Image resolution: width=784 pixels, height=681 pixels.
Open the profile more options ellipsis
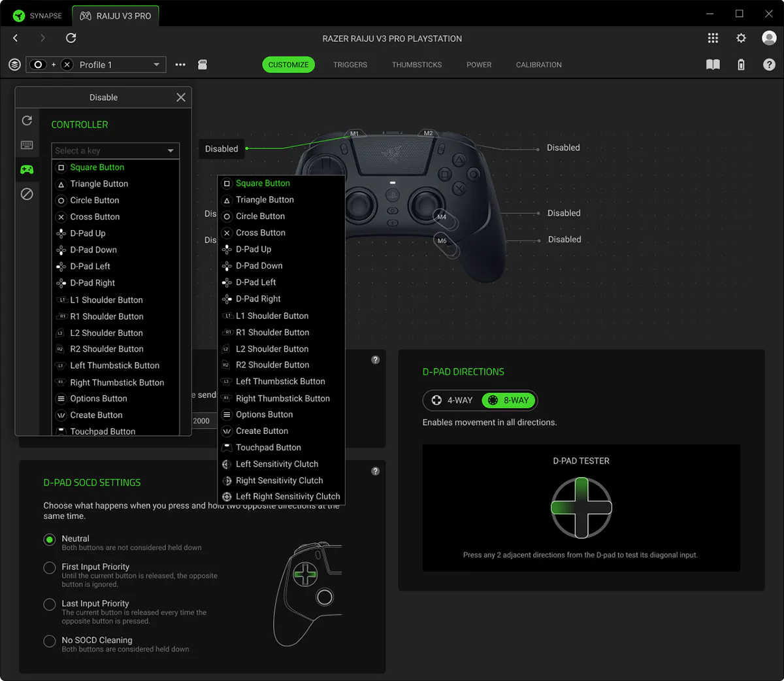coord(180,65)
